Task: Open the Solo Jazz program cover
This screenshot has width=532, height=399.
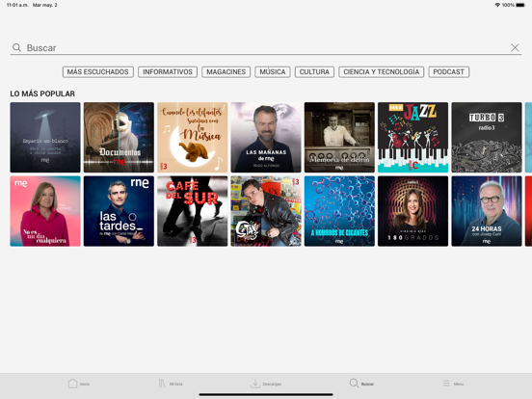Action: point(412,138)
